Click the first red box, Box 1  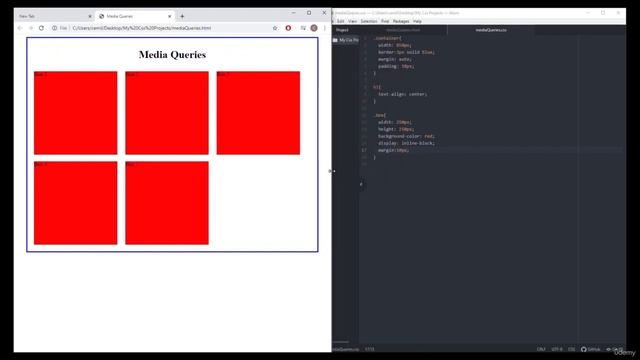point(76,113)
